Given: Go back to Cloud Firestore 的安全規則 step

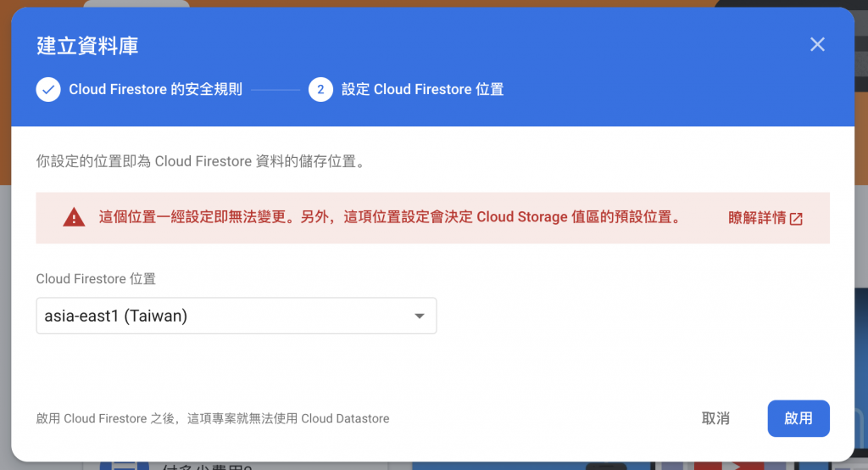Looking at the screenshot, I should 155,90.
